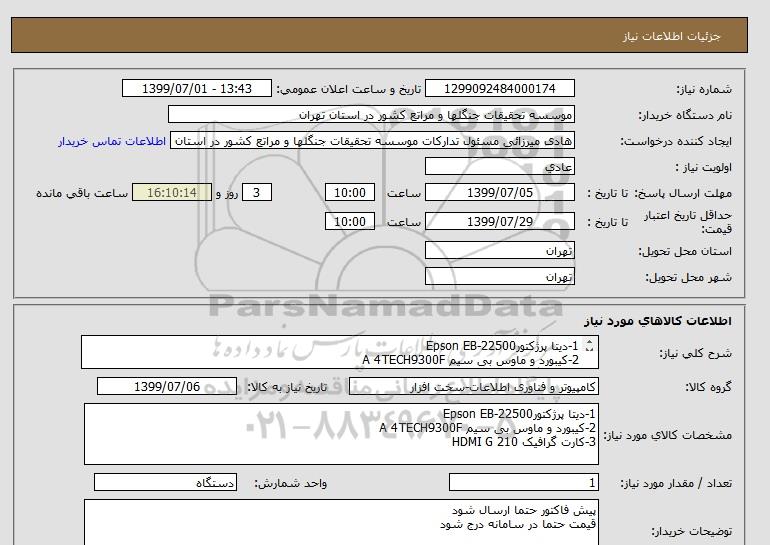Image resolution: width=770 pixels, height=545 pixels.
Task: Click the priority field عادي
Action: (499, 167)
